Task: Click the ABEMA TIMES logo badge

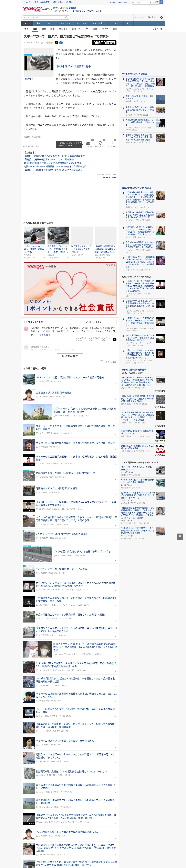Action: 104,43
